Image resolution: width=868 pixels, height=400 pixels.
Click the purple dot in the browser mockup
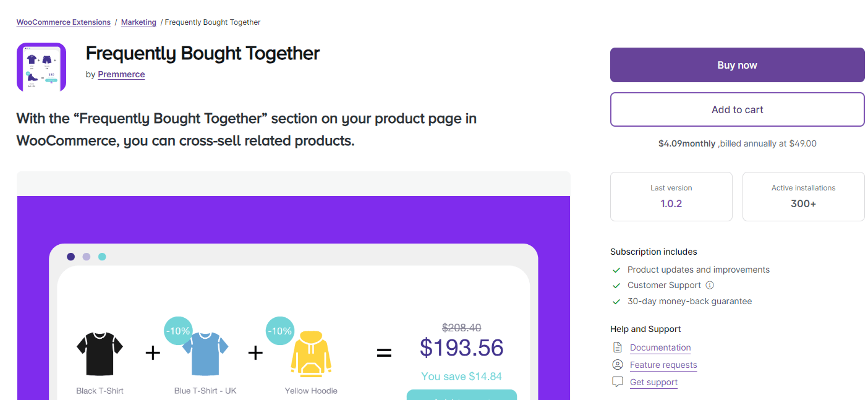(x=70, y=256)
